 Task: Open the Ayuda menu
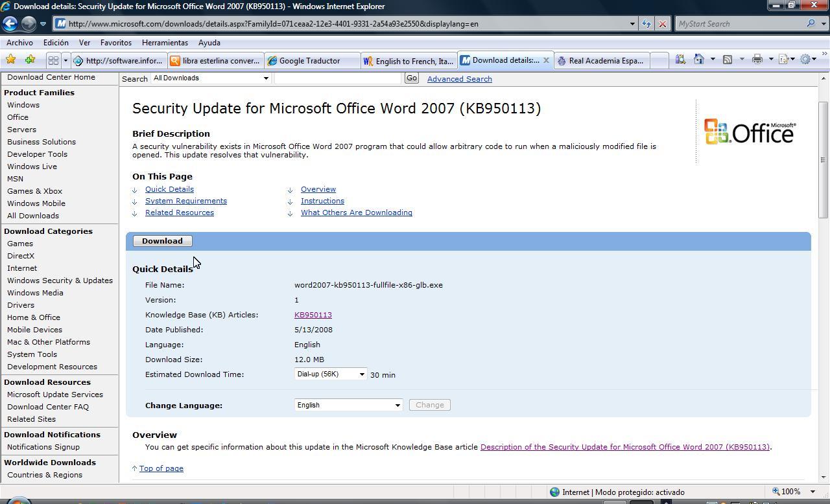209,43
